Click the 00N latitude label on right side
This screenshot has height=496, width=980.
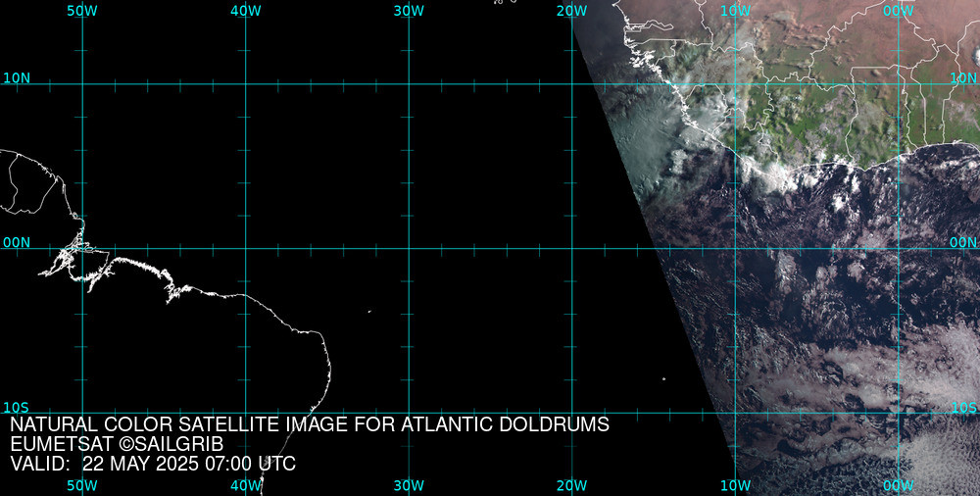tap(963, 243)
